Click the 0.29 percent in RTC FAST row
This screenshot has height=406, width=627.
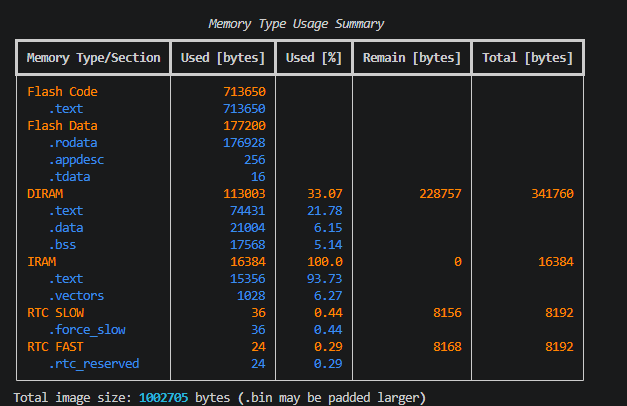coord(328,347)
